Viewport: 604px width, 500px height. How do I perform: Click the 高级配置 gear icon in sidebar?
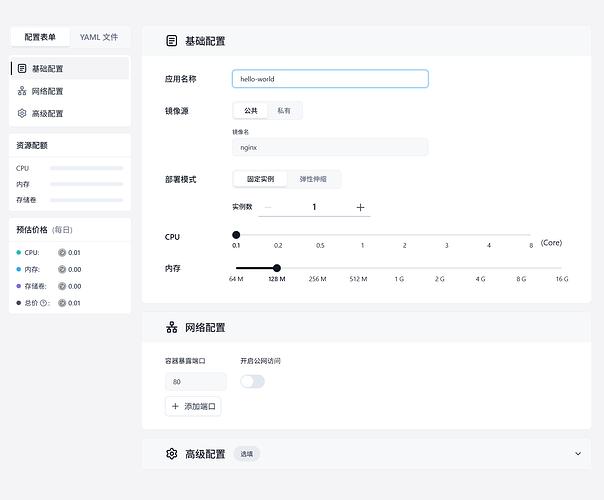click(22, 114)
